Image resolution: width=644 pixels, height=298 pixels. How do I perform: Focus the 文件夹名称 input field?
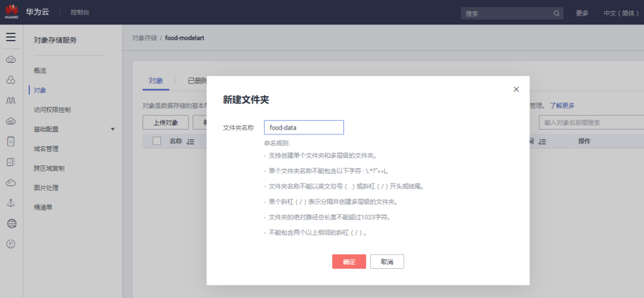click(304, 128)
